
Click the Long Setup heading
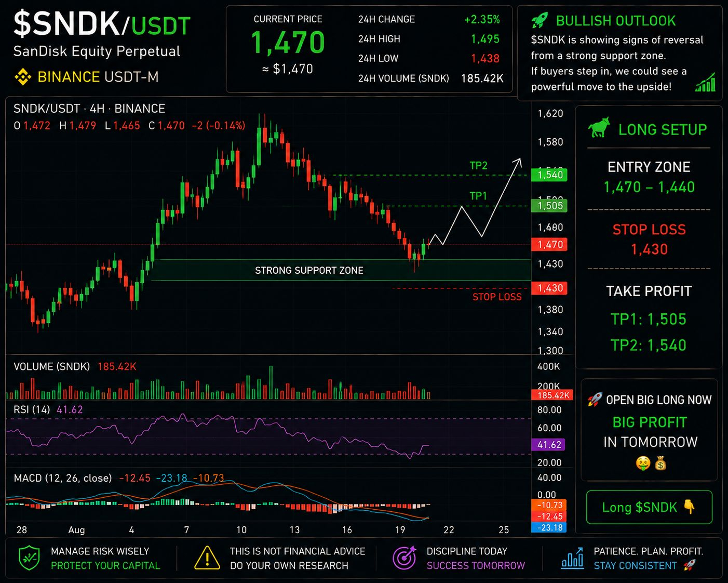click(663, 129)
